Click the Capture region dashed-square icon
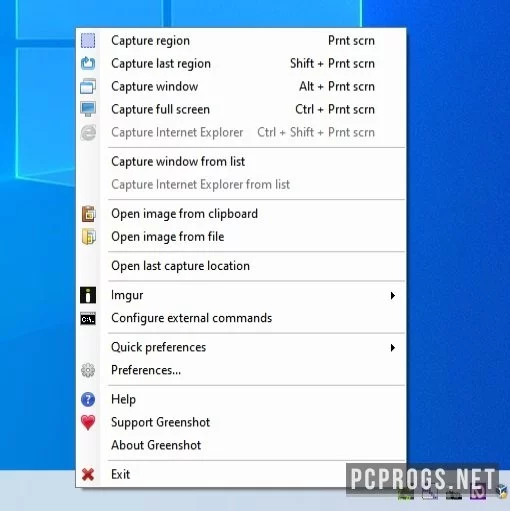Viewport: 510px width, 511px height. [88, 41]
